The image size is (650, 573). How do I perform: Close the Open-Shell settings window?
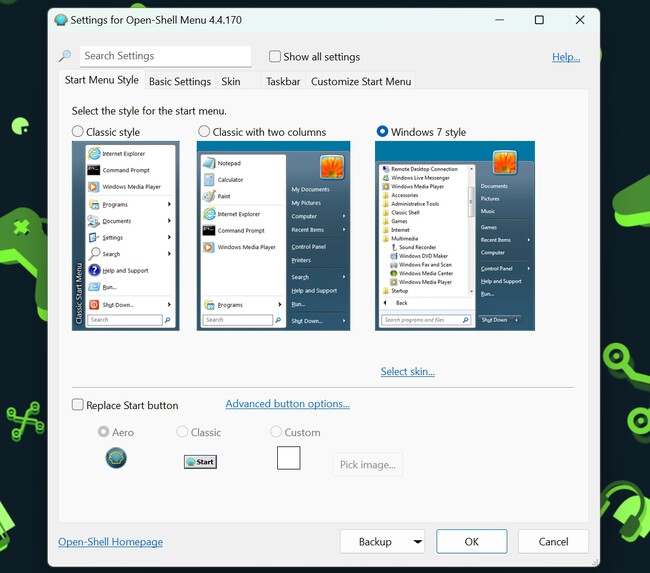[580, 20]
